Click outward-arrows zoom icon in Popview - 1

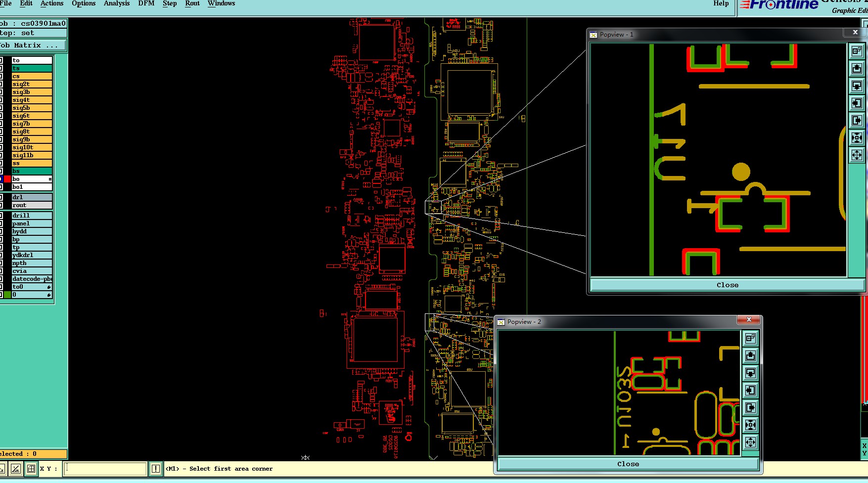click(857, 155)
